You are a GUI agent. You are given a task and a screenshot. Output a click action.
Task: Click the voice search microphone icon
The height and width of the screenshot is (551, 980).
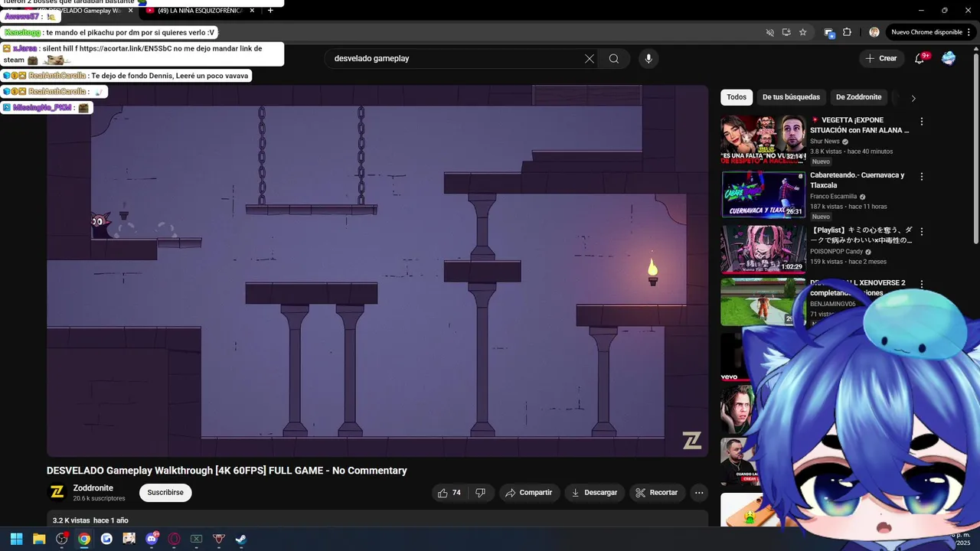click(648, 59)
